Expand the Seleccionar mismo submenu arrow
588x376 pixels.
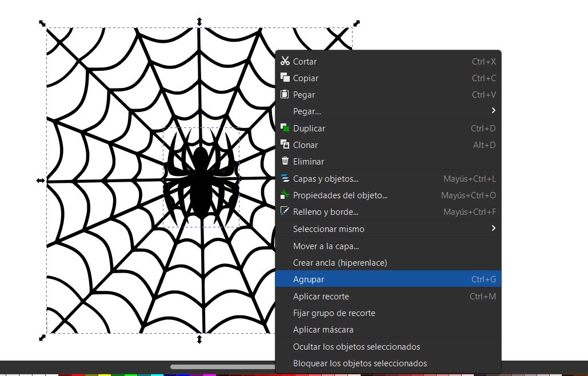(x=494, y=228)
